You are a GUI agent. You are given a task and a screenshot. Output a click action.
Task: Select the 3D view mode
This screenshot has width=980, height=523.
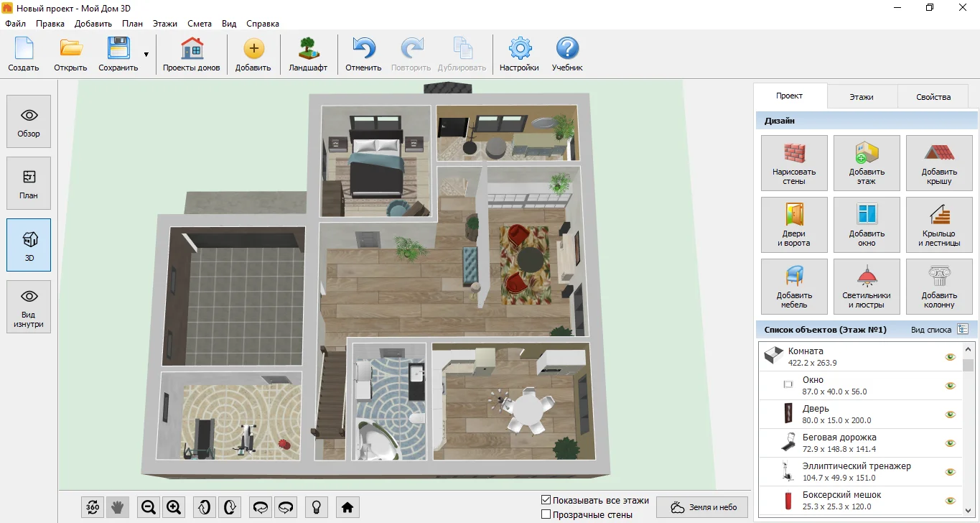tap(29, 245)
